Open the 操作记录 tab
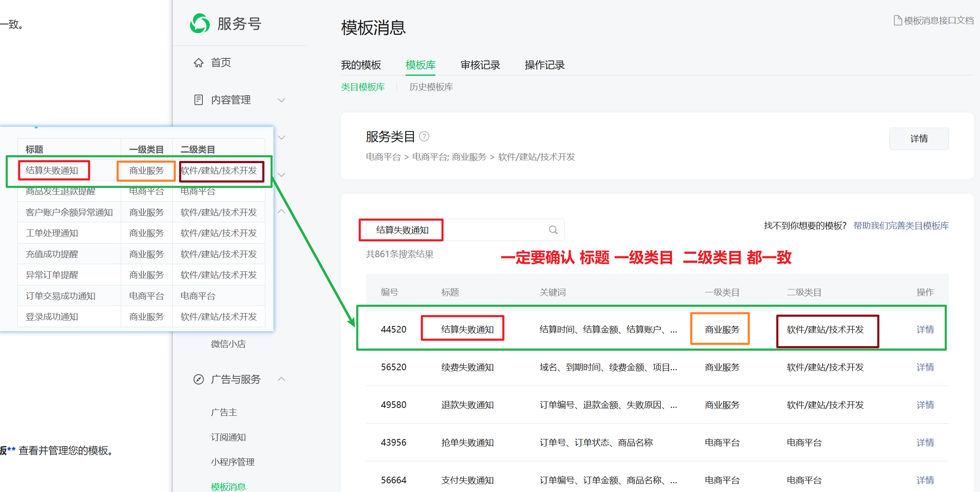 pyautogui.click(x=545, y=65)
